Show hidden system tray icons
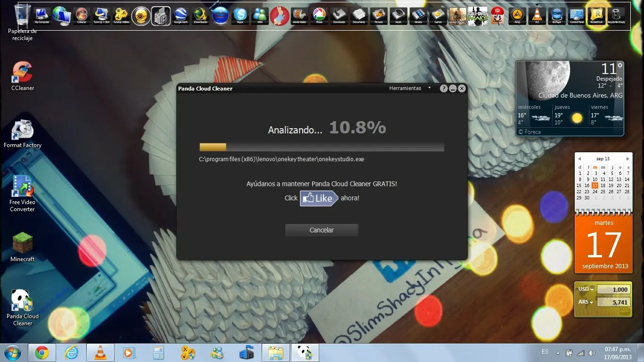The height and width of the screenshot is (362, 644). [x=558, y=353]
